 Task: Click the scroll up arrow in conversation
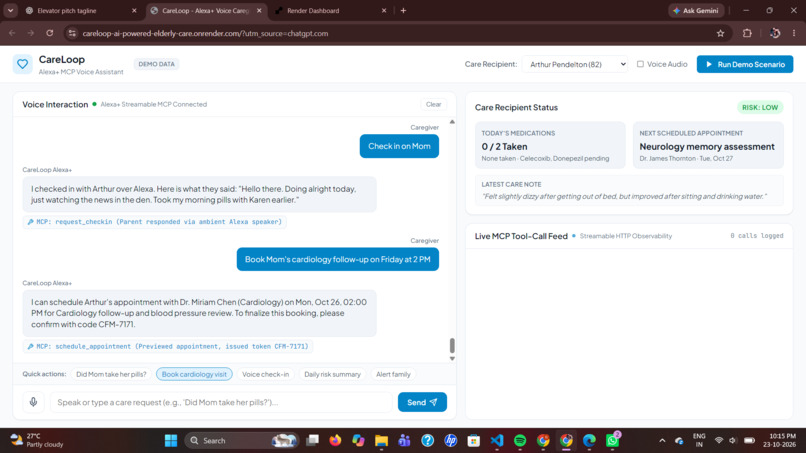tap(452, 122)
